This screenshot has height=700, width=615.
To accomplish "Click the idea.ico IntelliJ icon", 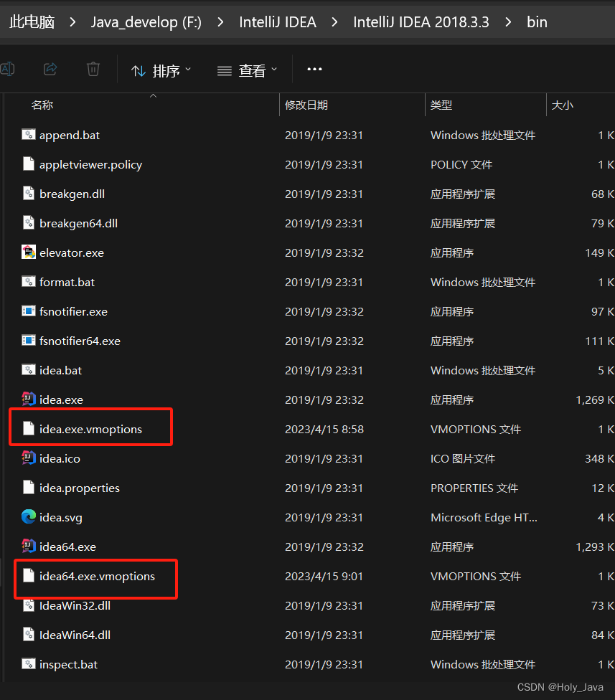I will pos(29,458).
